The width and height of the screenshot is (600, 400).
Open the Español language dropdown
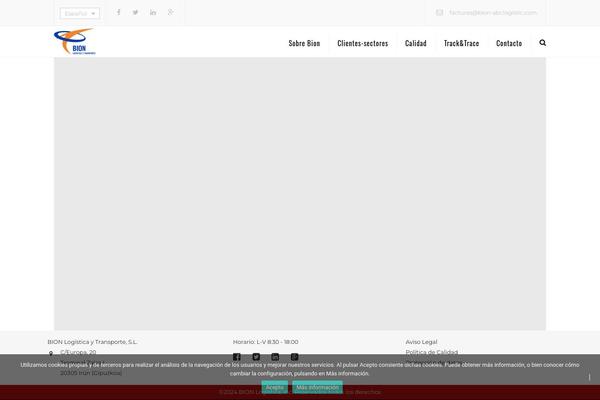click(80, 13)
